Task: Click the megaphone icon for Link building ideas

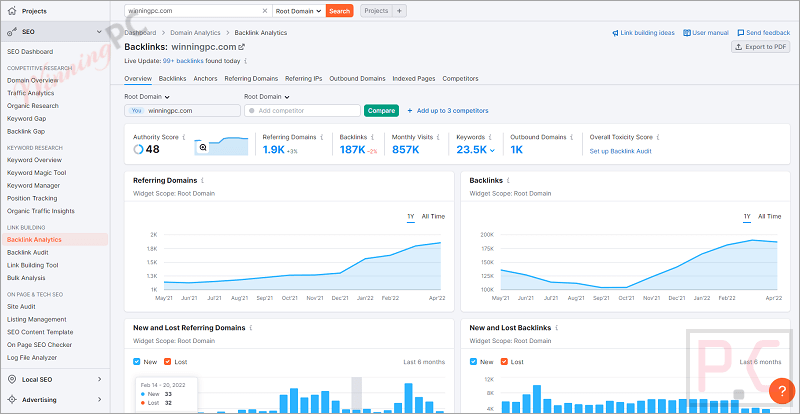Action: 615,33
